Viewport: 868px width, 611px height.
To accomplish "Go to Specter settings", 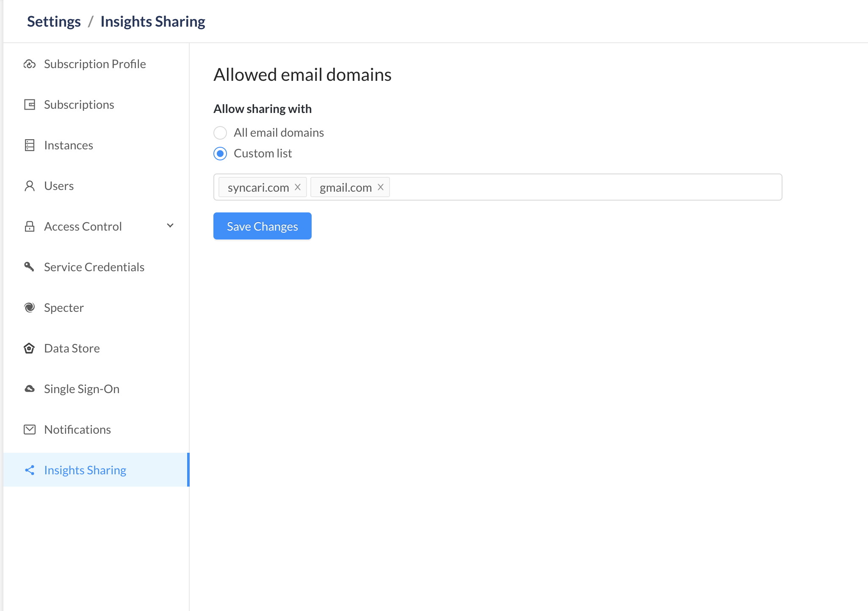I will (97, 308).
